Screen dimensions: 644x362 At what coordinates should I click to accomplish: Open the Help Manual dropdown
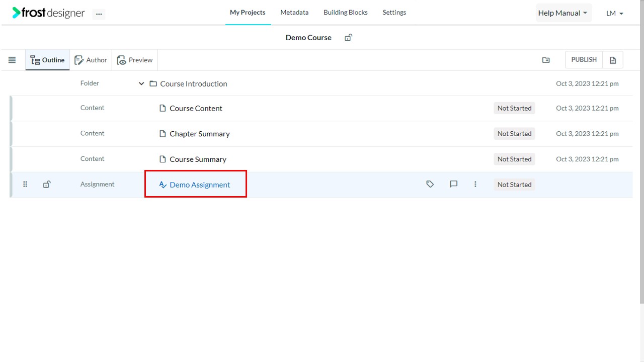tap(563, 13)
